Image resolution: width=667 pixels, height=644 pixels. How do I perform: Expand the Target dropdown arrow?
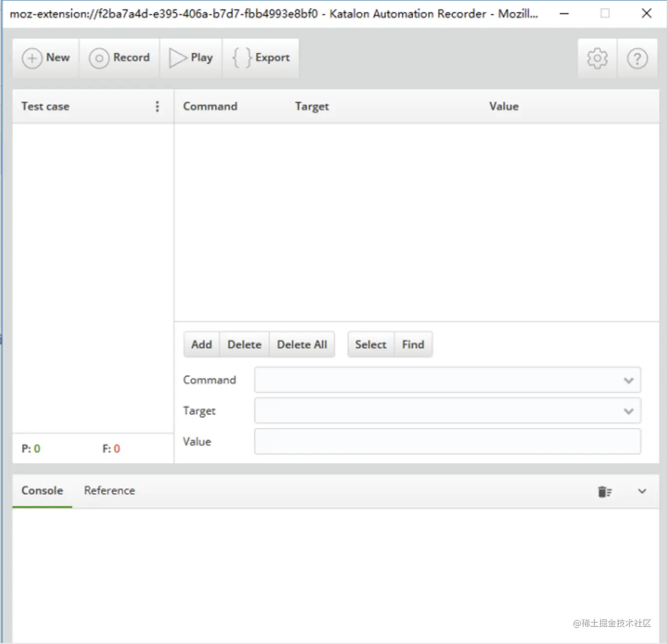click(x=629, y=411)
